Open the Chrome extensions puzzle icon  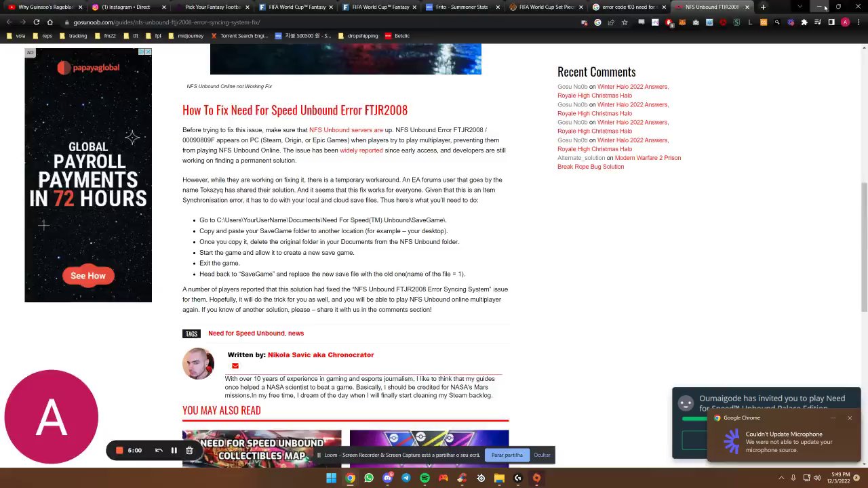coord(804,22)
